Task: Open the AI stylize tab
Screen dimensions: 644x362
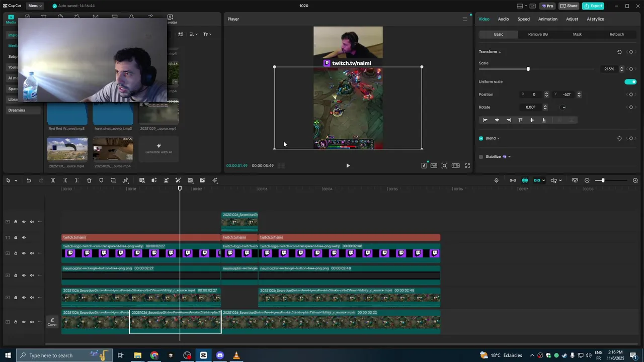Action: (595, 19)
